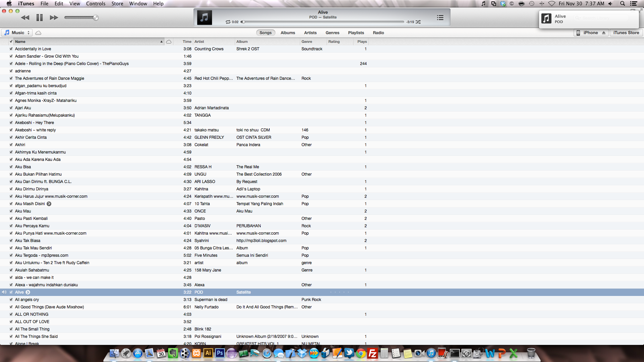The height and width of the screenshot is (362, 644).
Task: Open the arrow menu beside Aku Masih Disini
Action: (49, 204)
